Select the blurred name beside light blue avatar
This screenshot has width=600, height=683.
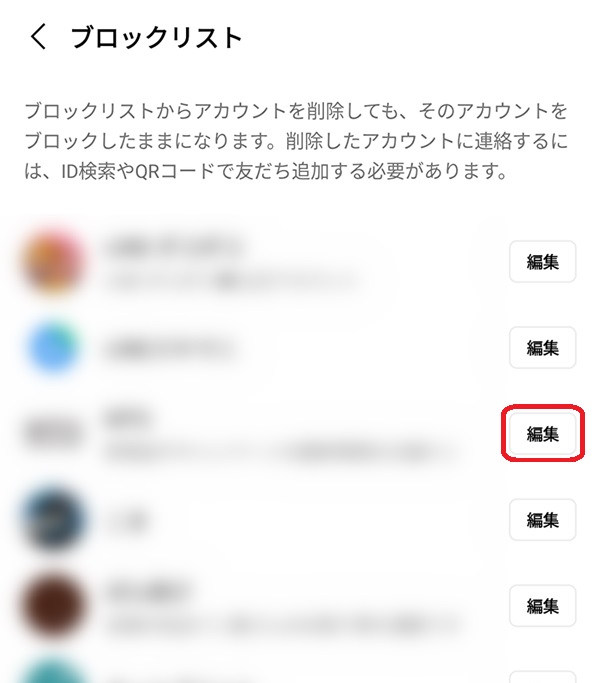coord(168,349)
